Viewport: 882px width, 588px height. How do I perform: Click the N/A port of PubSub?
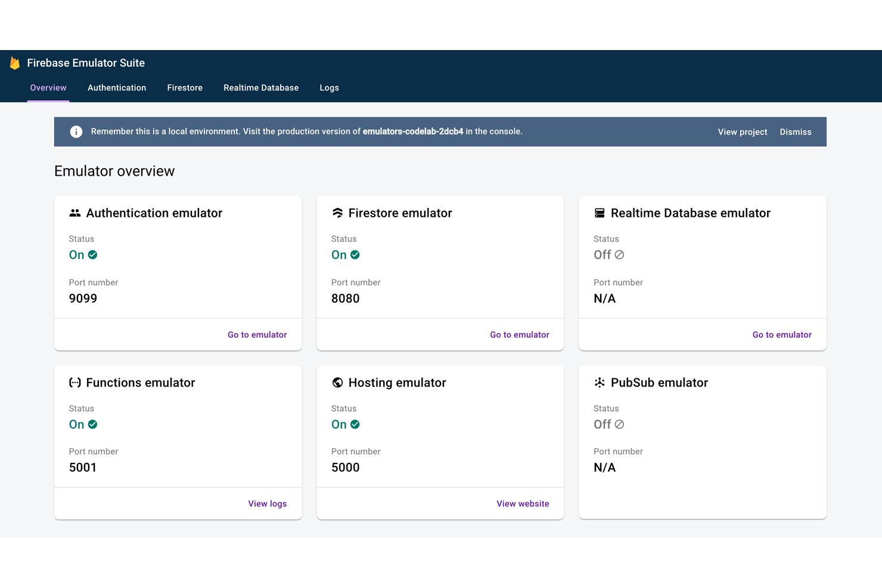pos(605,468)
